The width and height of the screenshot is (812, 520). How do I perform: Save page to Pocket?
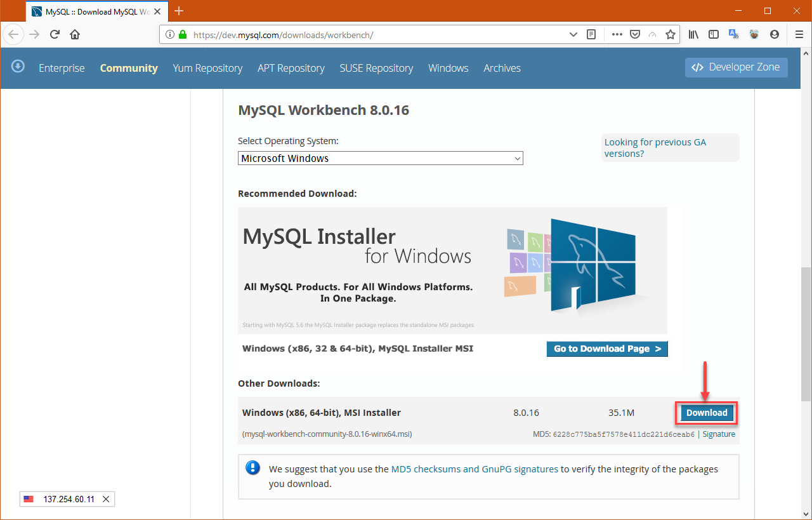point(634,34)
